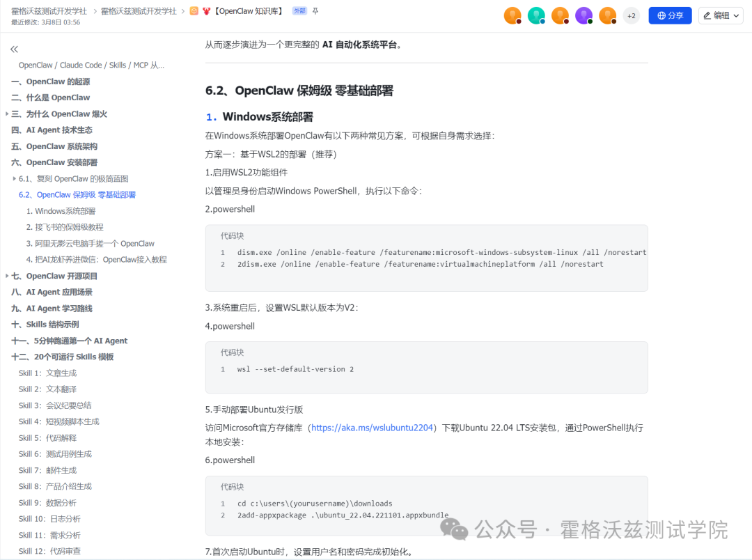Click outline title OpenClaw / Claude Code / Skills
This screenshot has height=560, width=752.
click(92, 65)
